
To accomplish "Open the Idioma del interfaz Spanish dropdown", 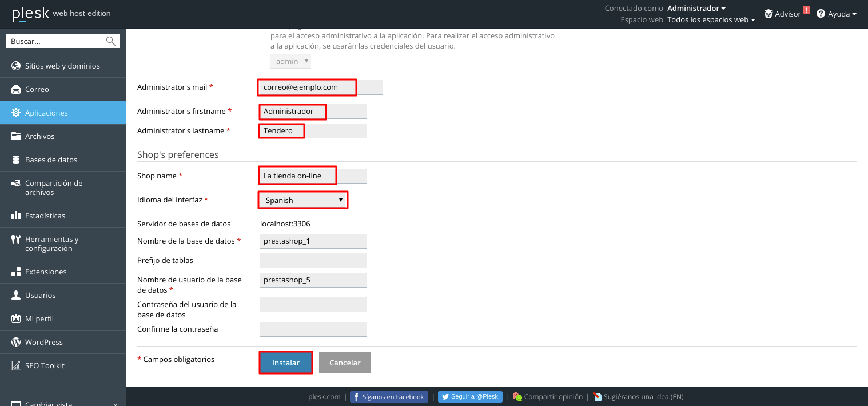I will (x=303, y=200).
